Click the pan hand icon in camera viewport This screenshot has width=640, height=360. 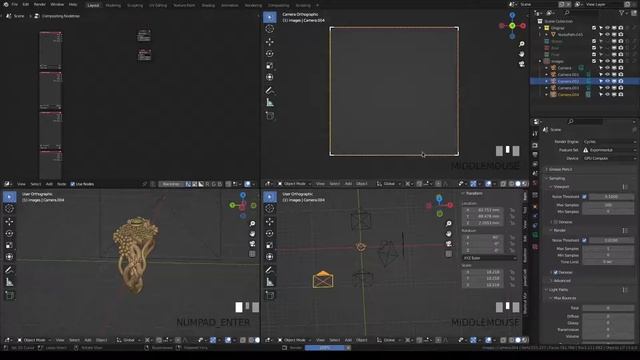522,54
